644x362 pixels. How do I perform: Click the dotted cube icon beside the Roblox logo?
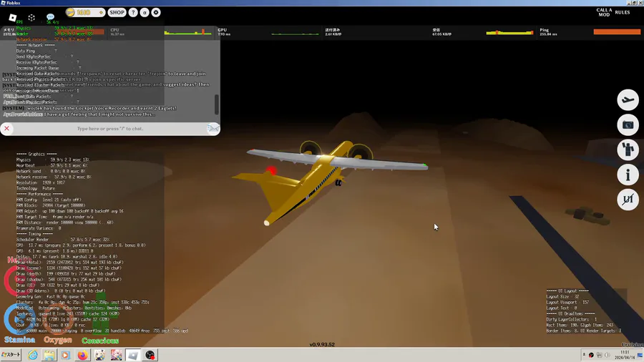pos(31,18)
